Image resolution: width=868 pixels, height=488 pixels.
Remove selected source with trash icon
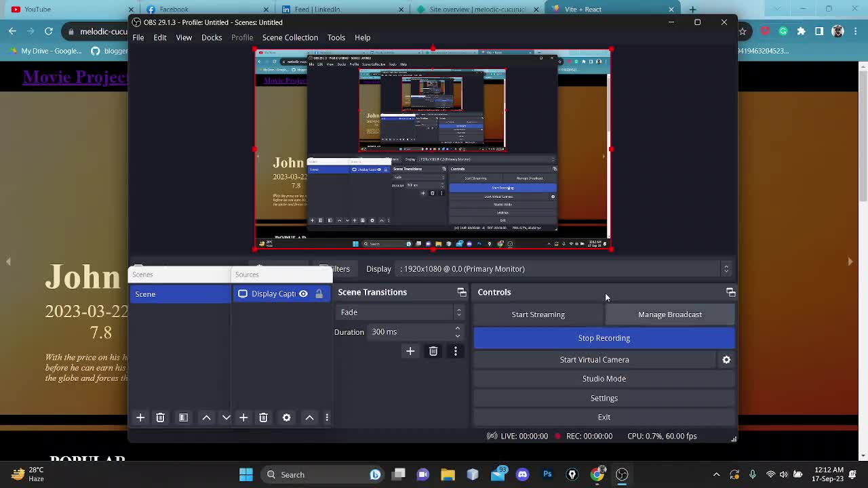tap(263, 418)
